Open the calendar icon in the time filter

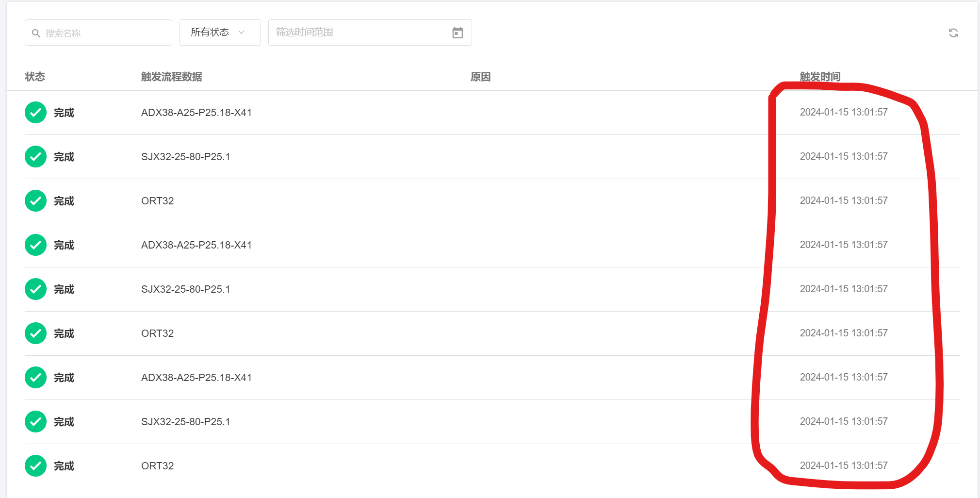pos(457,33)
